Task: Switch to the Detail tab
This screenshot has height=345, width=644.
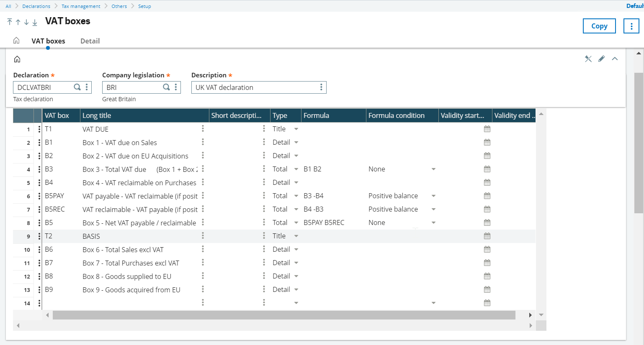Action: (90, 41)
